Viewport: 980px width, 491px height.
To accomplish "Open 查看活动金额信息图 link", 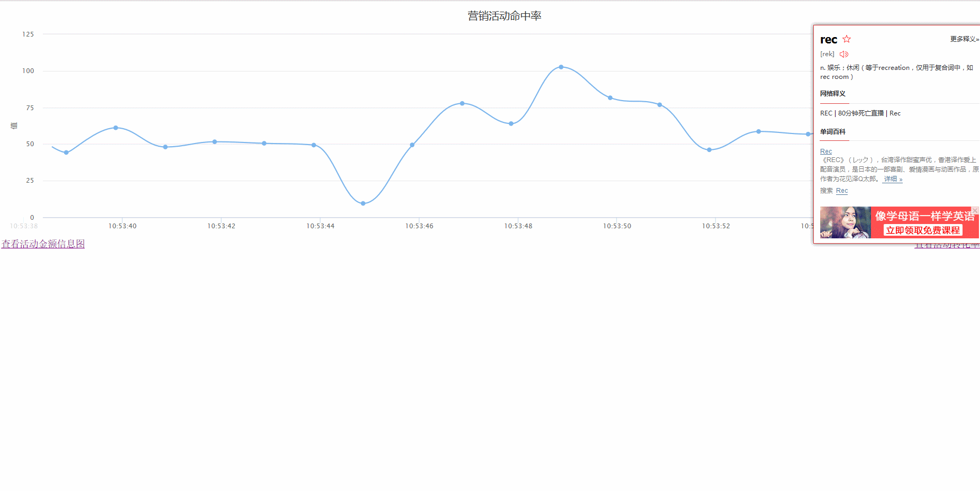I will coord(43,244).
